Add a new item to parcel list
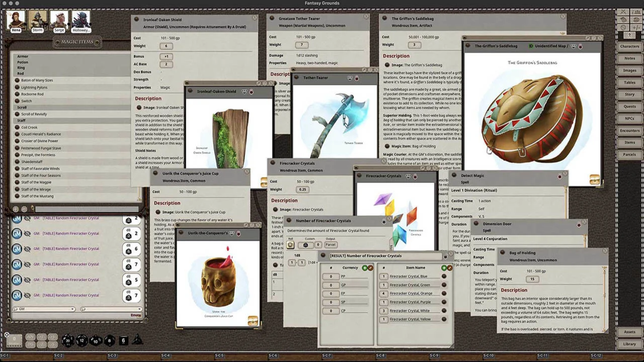Screen dimensions: 644x362 (x=444, y=268)
